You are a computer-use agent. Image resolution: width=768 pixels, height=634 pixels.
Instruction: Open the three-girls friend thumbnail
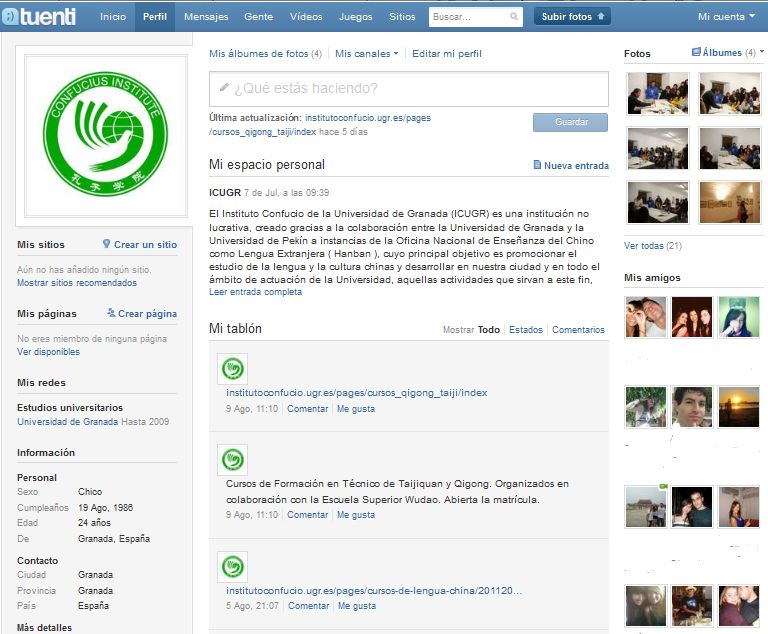692,317
